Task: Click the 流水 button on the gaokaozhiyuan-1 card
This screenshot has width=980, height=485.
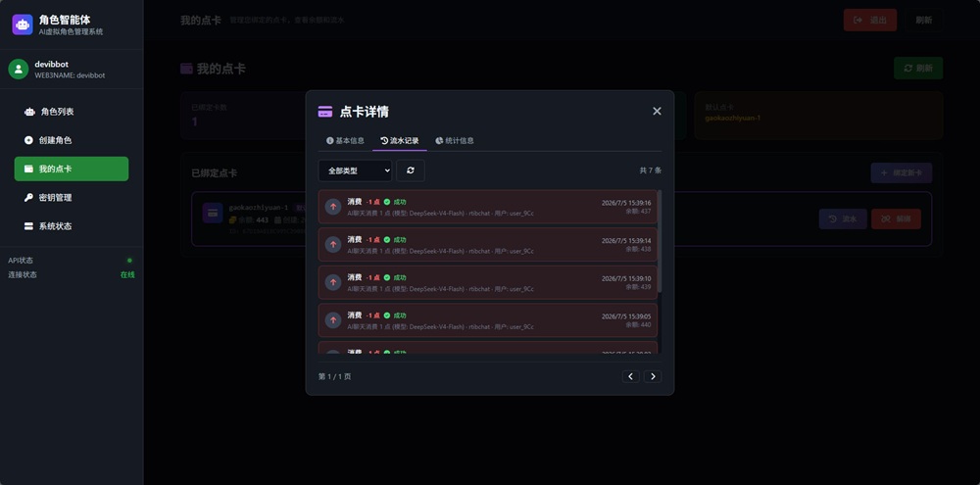Action: [843, 218]
